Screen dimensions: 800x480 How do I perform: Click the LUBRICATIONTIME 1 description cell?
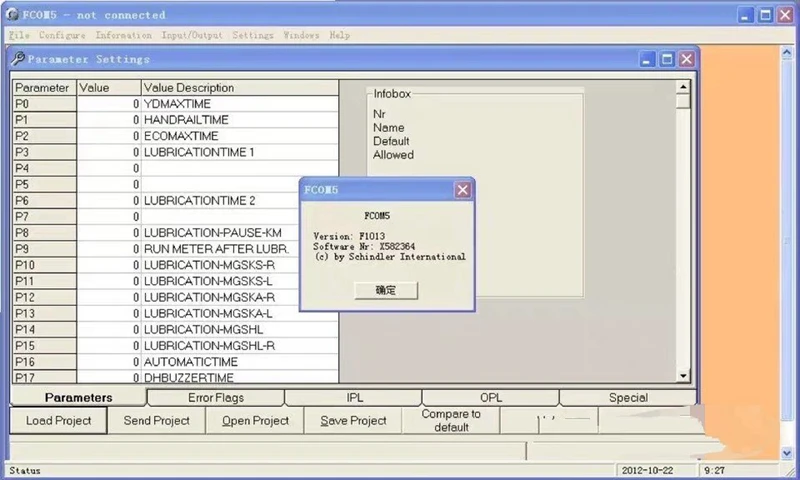click(240, 152)
